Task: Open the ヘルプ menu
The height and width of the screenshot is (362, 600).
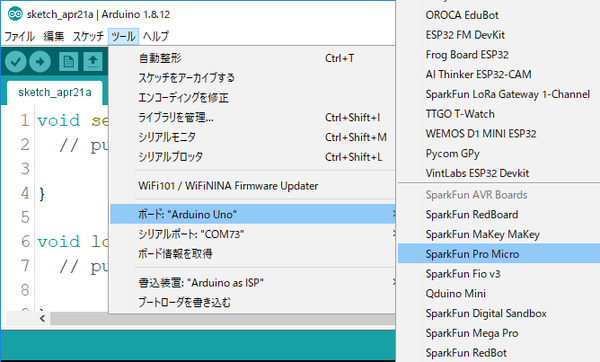Action: coord(156,36)
